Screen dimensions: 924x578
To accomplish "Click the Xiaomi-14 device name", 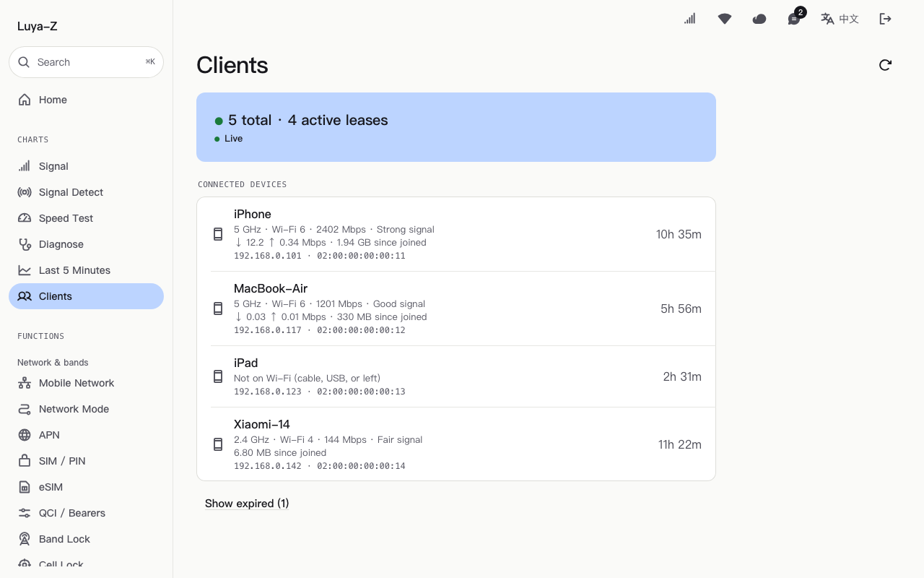I will tap(262, 424).
